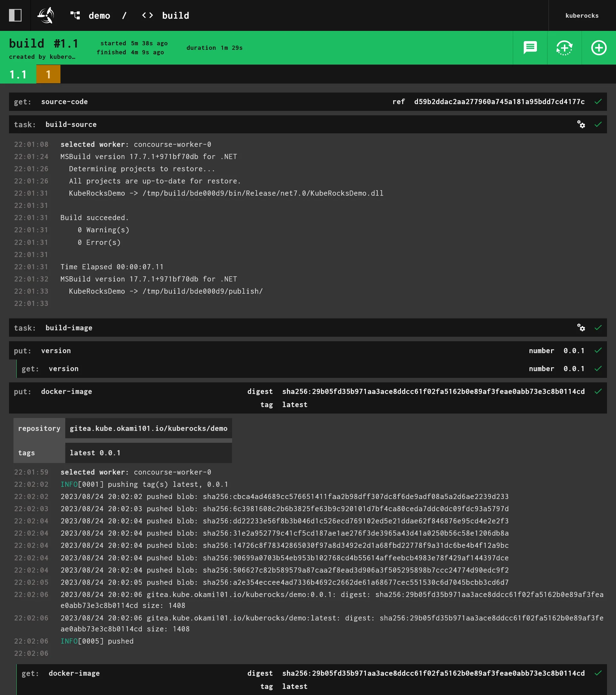Viewport: 616px width, 695px height.
Task: Rerun this build with same inputs
Action: pyautogui.click(x=564, y=48)
